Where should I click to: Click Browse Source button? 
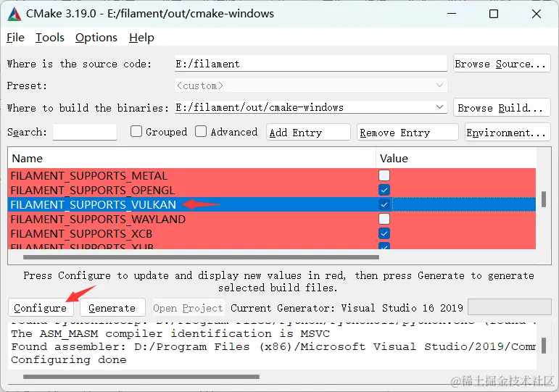click(x=502, y=64)
